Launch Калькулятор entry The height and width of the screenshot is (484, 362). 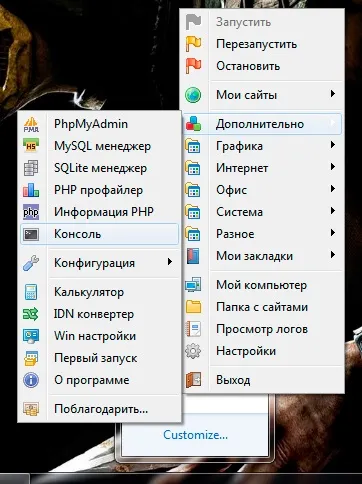point(100,292)
